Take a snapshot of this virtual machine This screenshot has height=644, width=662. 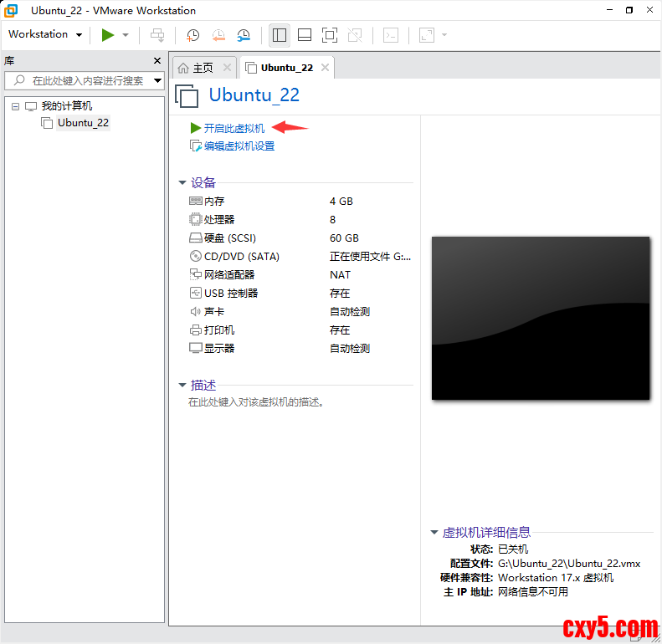point(193,35)
